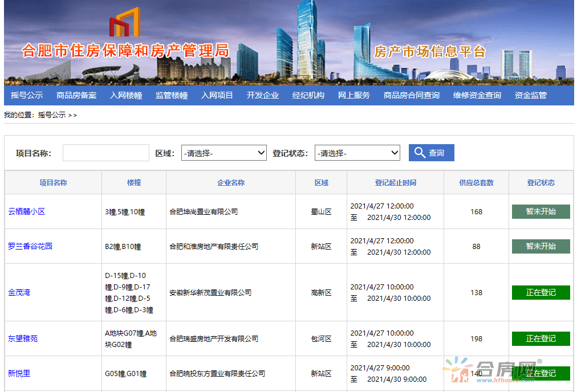Click the 项目名称 text input field
The image size is (577, 392).
coord(105,153)
